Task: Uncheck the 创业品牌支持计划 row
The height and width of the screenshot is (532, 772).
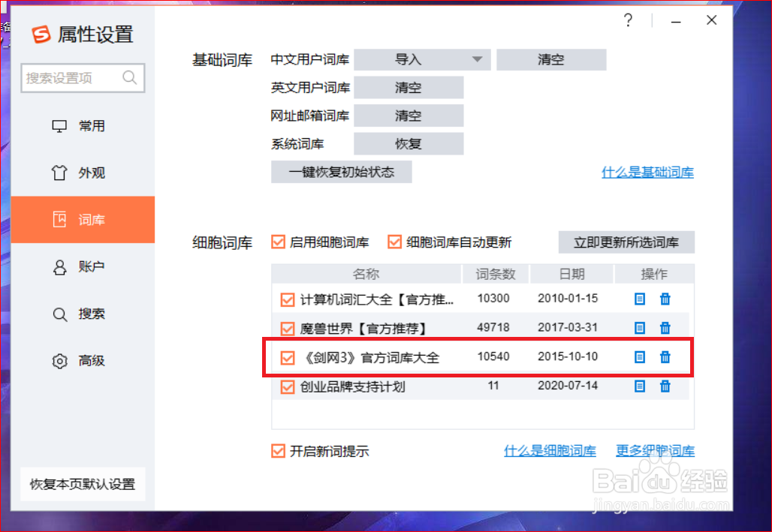Action: click(x=288, y=387)
